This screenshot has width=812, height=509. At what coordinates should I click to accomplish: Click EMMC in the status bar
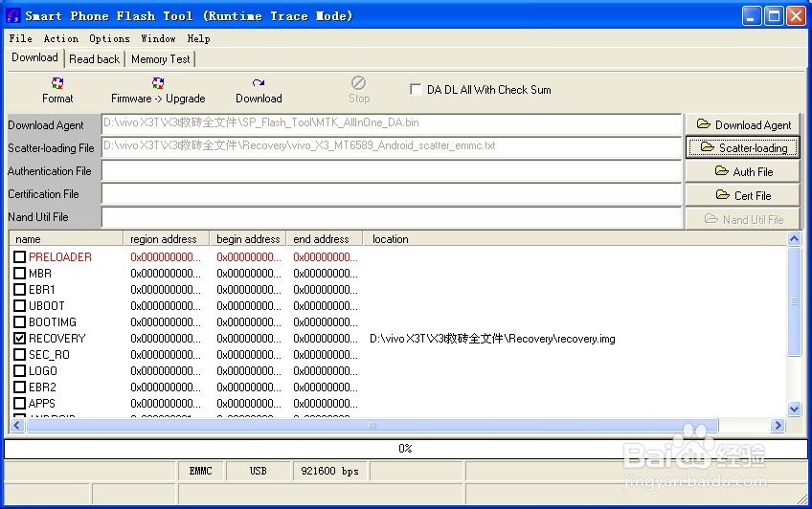click(x=200, y=471)
